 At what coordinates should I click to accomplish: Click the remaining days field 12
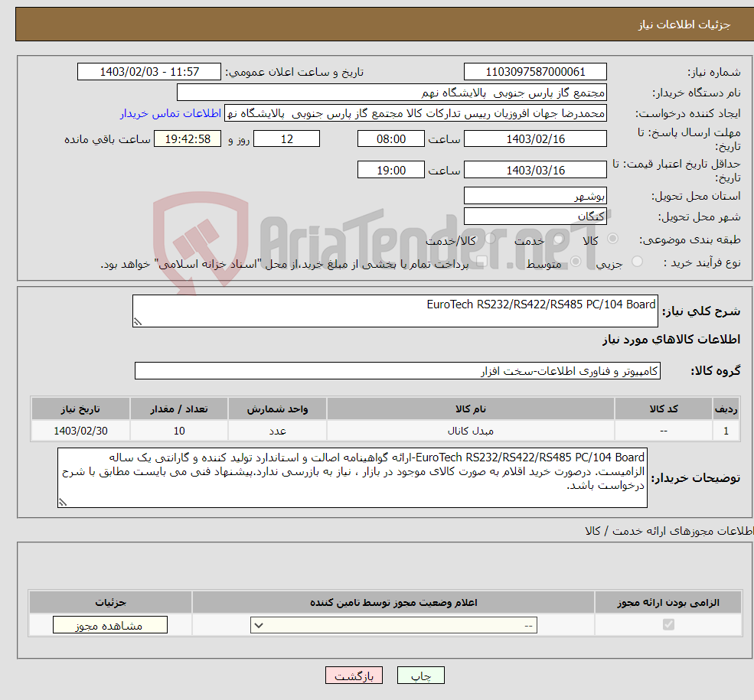(x=286, y=138)
